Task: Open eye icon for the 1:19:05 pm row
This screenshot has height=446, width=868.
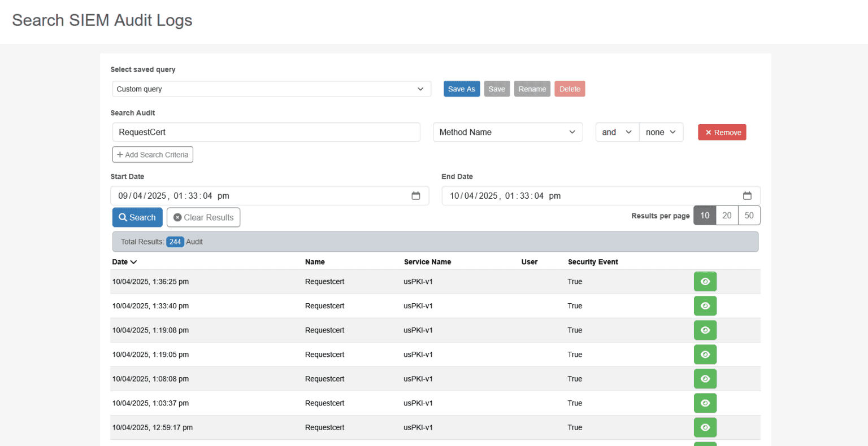Action: 705,355
